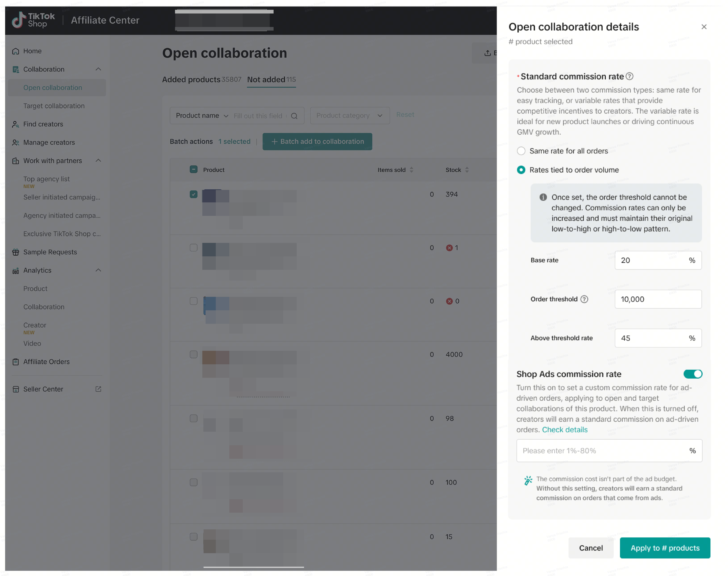Image resolution: width=728 pixels, height=576 pixels.
Task: Click the Affiliate Orders clipboard icon
Action: pos(16,362)
